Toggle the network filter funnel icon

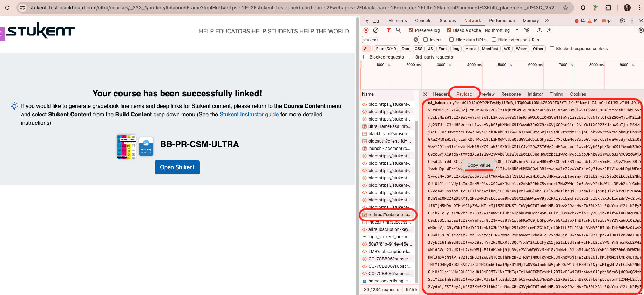(x=388, y=30)
